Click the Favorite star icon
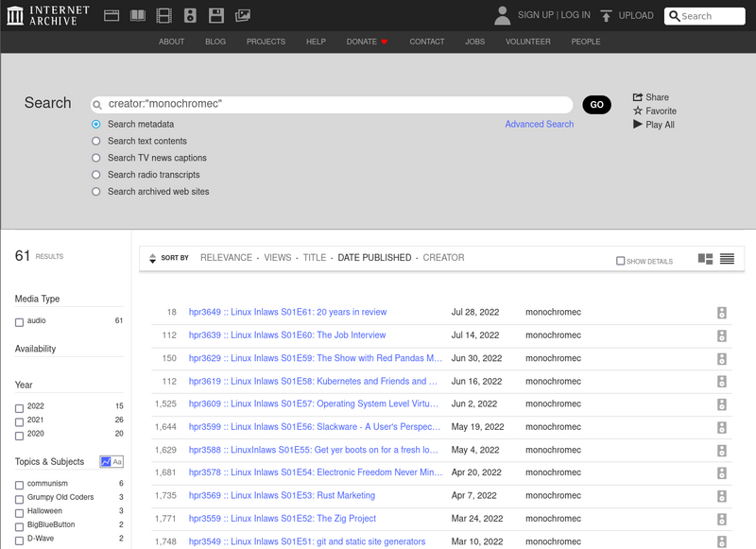Image resolution: width=756 pixels, height=549 pixels. tap(637, 111)
